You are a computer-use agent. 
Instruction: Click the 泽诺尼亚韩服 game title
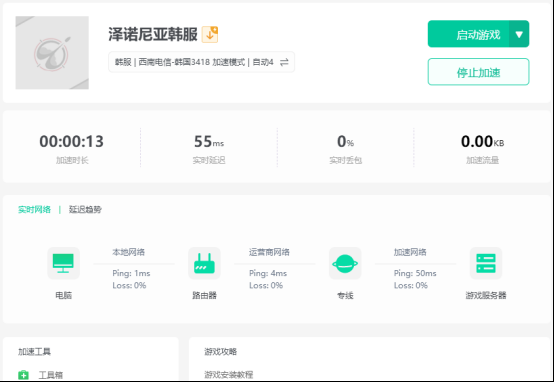tap(153, 34)
